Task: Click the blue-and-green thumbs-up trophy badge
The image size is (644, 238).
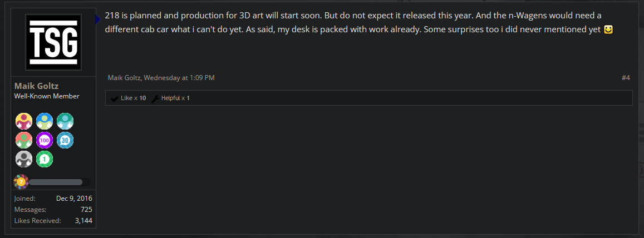Action: click(44, 121)
